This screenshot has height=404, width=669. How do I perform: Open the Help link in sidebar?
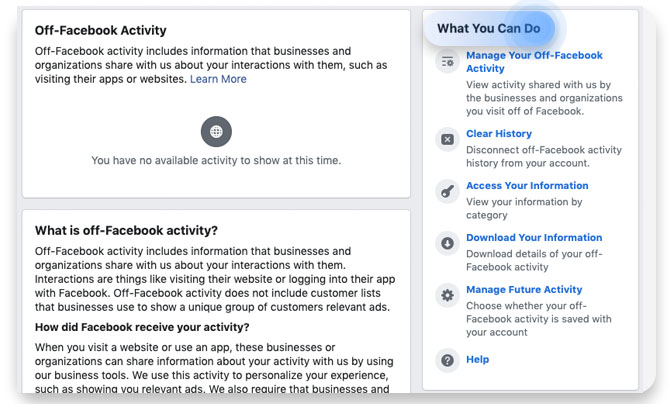pos(477,359)
